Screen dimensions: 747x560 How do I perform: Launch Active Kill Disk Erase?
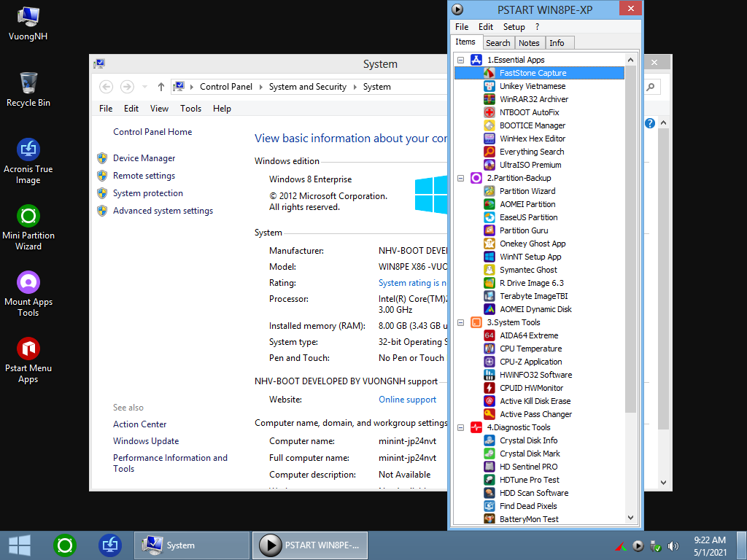(x=535, y=401)
